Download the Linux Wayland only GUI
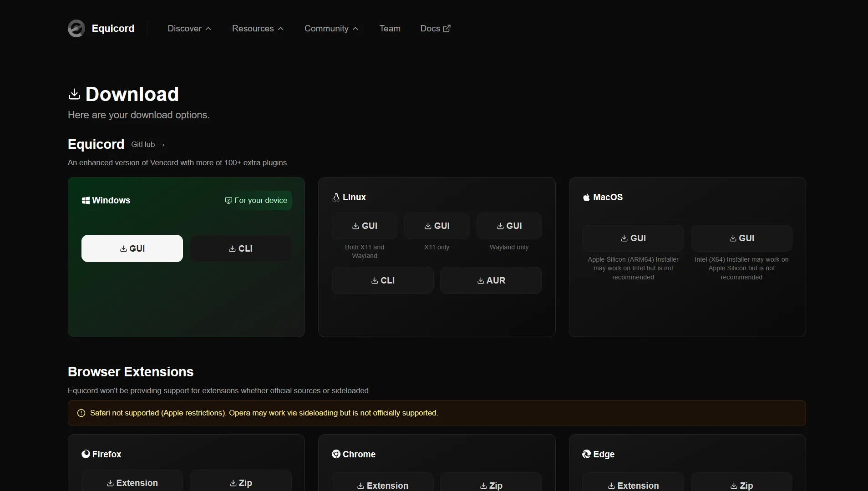868x491 pixels. click(x=509, y=226)
